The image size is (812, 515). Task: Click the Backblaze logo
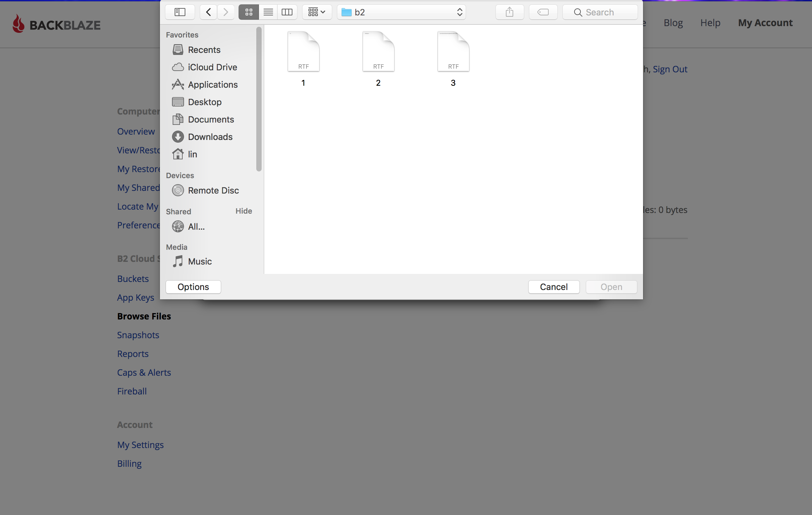[56, 24]
